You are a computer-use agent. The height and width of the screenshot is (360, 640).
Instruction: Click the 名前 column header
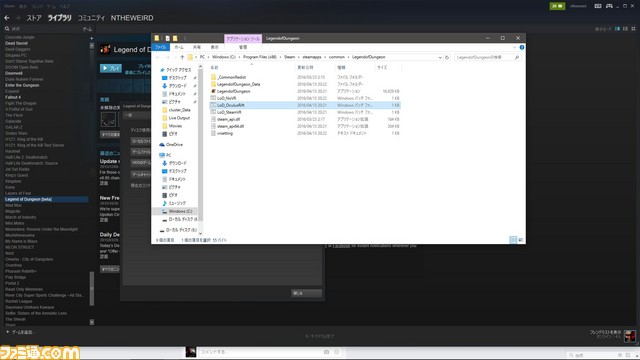214,68
